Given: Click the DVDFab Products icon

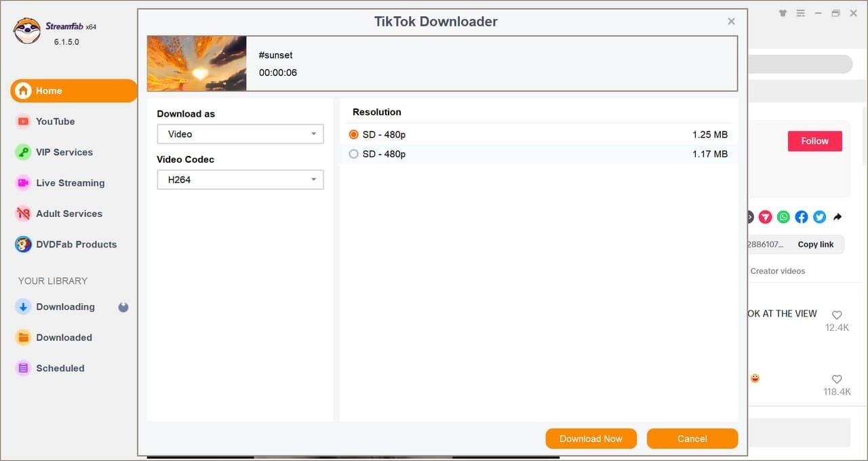Looking at the screenshot, I should [x=23, y=244].
